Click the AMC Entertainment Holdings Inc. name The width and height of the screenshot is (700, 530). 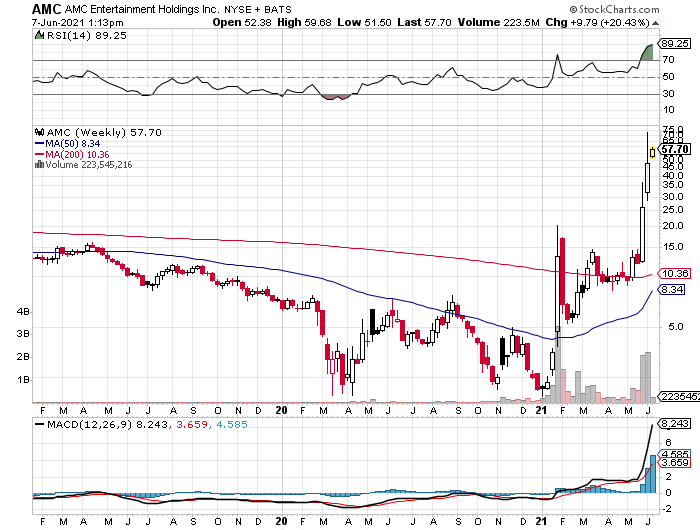(x=142, y=9)
